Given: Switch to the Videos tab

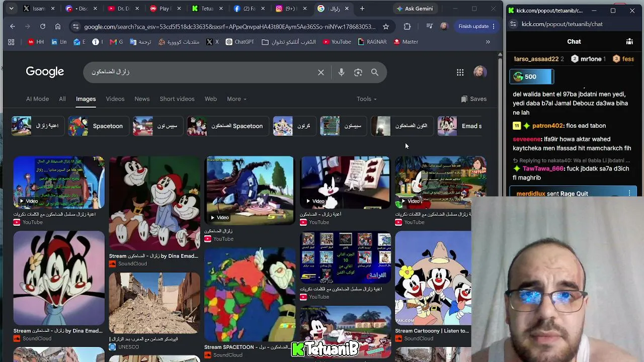Looking at the screenshot, I should (x=115, y=99).
